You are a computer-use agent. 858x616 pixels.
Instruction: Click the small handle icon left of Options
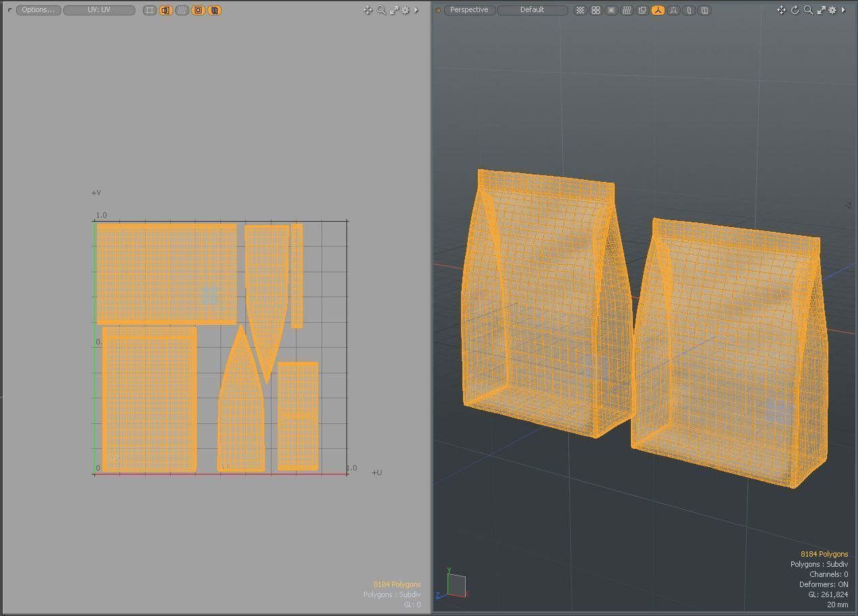click(9, 10)
